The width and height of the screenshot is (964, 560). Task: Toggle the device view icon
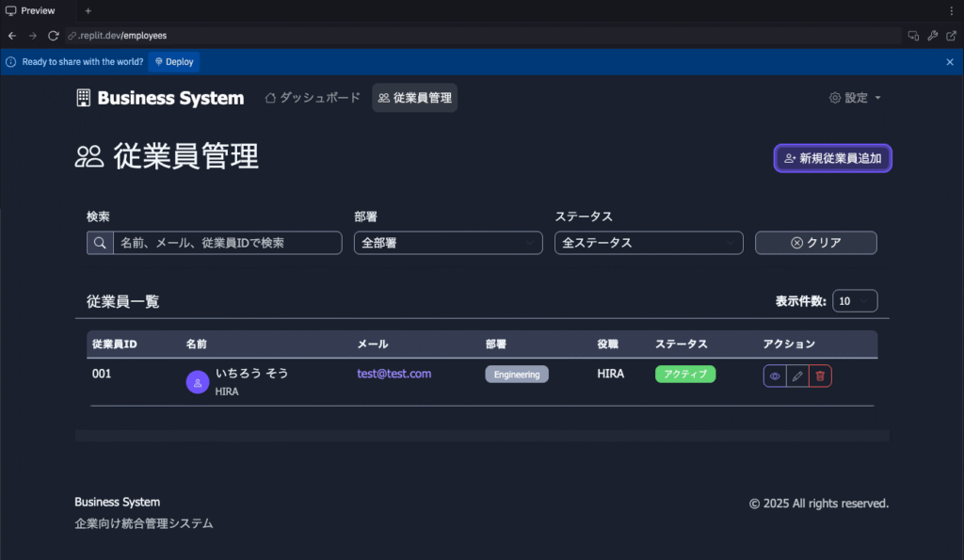(913, 36)
